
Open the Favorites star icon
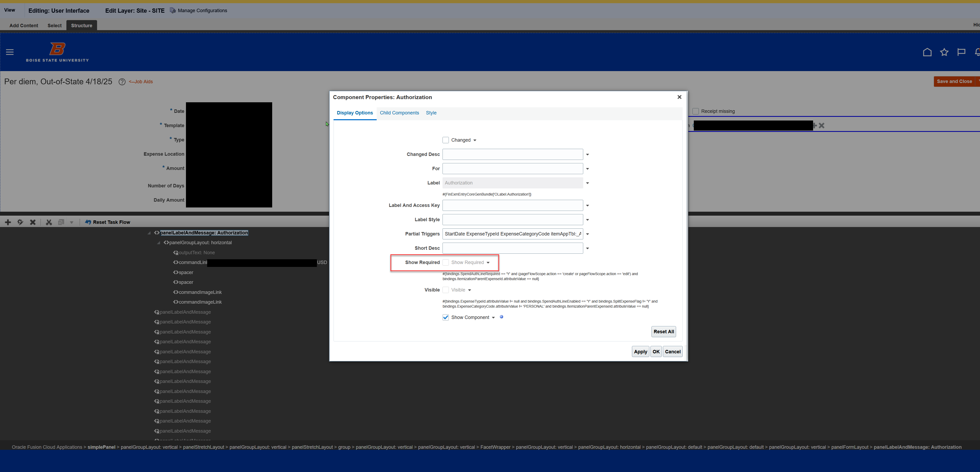944,52
